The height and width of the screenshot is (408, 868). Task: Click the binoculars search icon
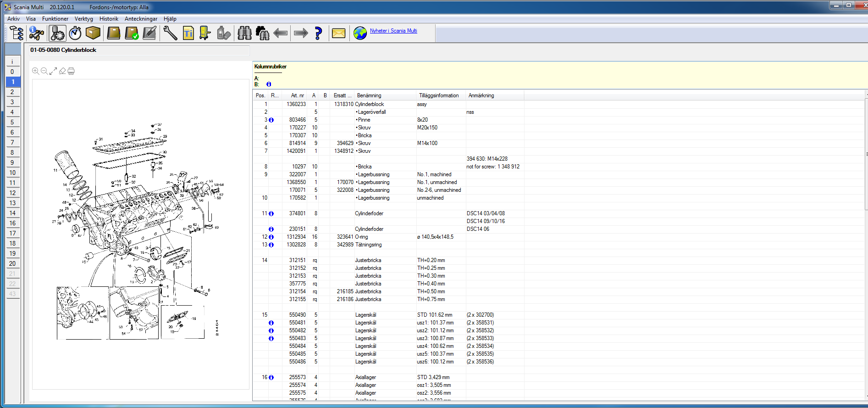tap(244, 33)
